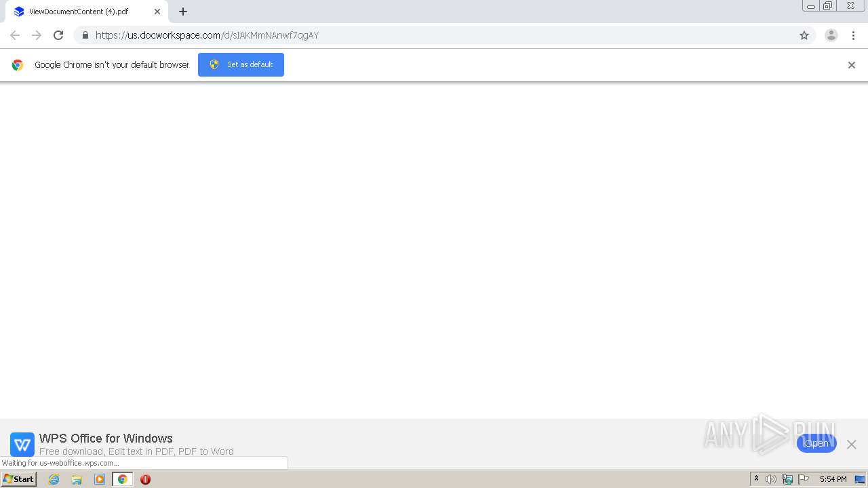The image size is (868, 488).
Task: Minimize the Chrome window
Action: click(810, 6)
